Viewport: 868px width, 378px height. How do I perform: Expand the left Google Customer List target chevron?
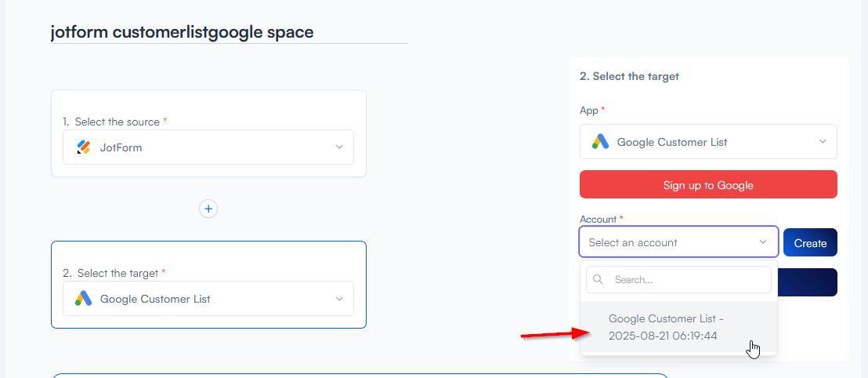tap(339, 299)
